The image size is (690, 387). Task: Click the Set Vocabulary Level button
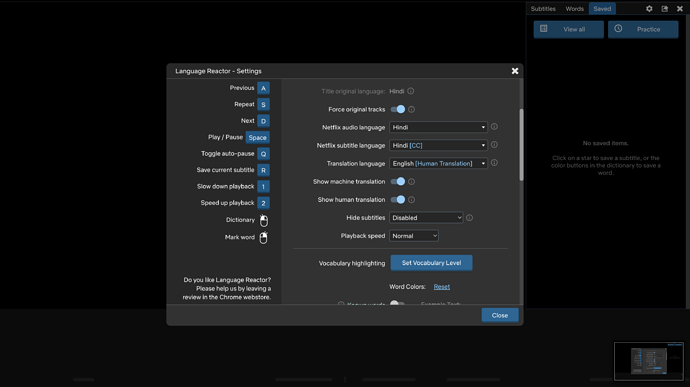[x=431, y=263]
